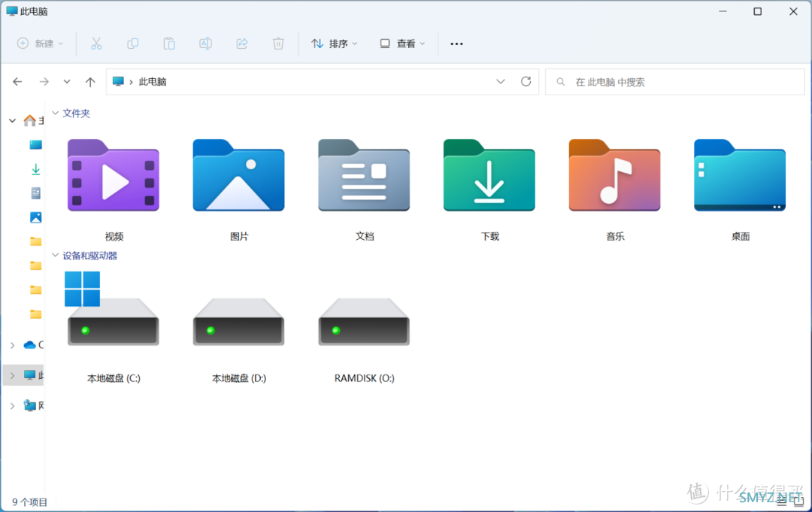This screenshot has width=812, height=512.
Task: Select the 图片 pictures folder
Action: pos(239,190)
